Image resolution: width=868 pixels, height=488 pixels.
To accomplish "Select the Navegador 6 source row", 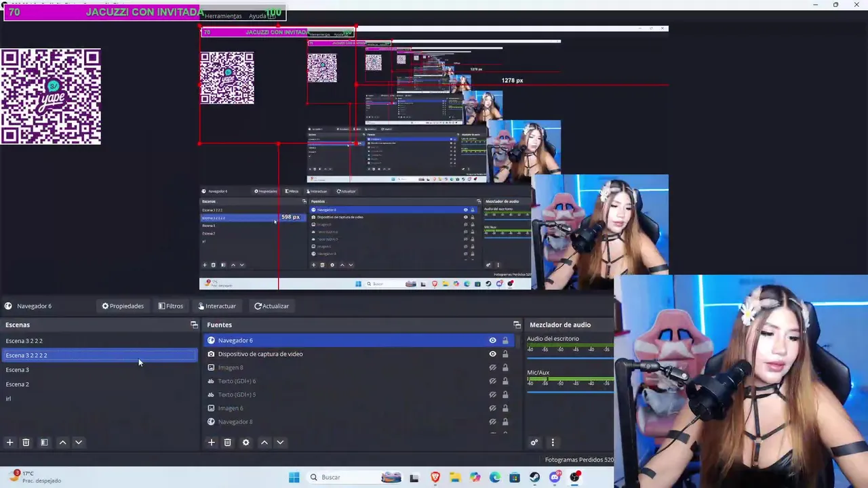I will tap(359, 340).
